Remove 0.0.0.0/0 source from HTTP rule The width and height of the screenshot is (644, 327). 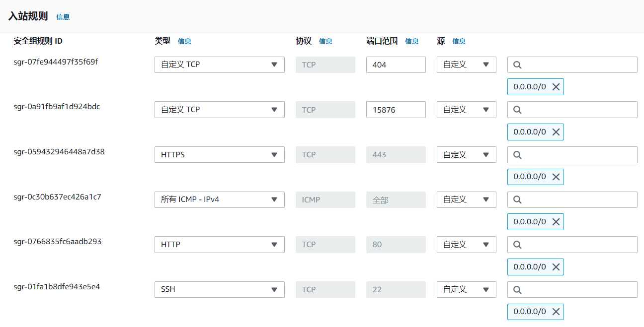(x=556, y=267)
